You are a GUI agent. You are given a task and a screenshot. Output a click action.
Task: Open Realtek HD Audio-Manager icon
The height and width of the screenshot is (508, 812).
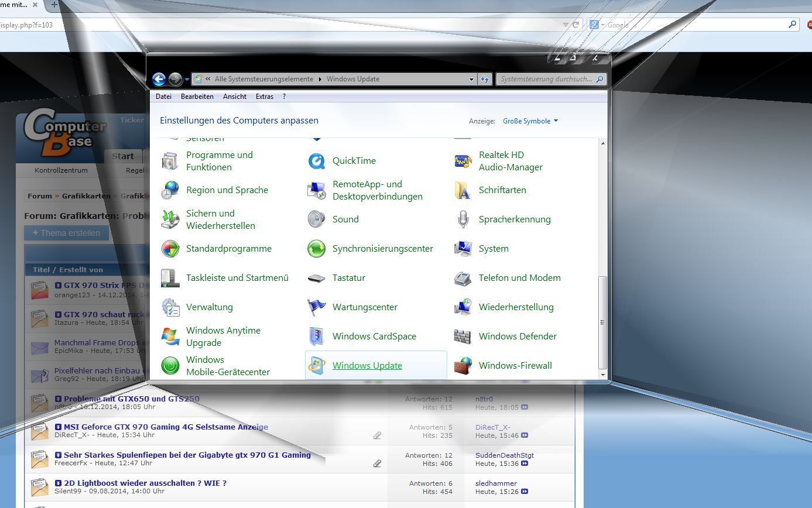click(x=463, y=161)
